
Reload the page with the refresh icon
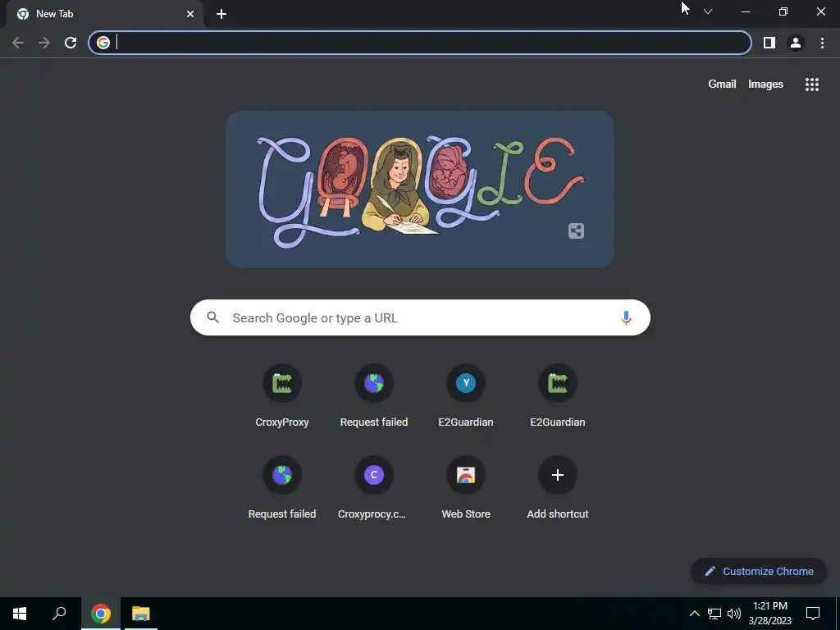tap(71, 43)
